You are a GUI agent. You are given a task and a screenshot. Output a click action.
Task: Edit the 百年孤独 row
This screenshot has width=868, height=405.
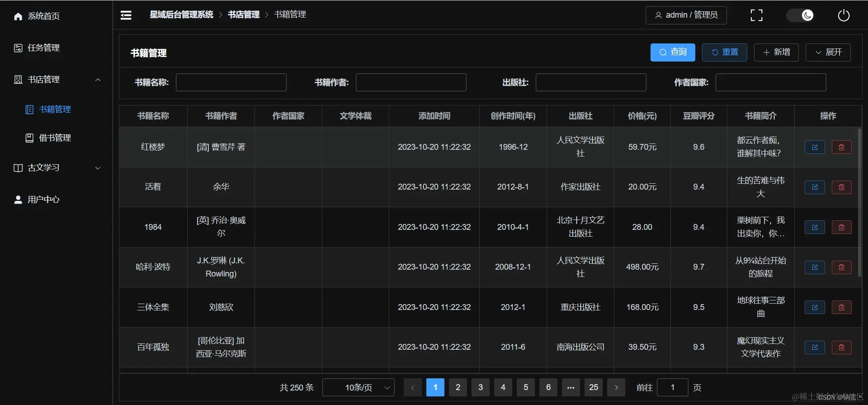(815, 347)
